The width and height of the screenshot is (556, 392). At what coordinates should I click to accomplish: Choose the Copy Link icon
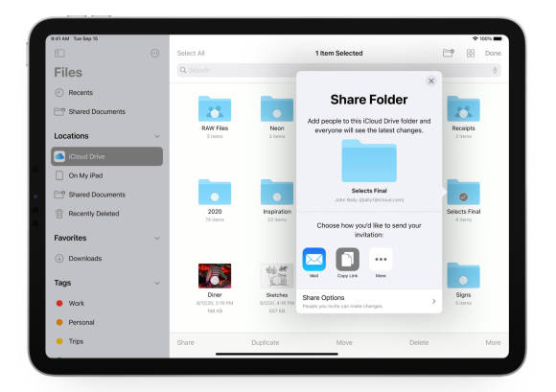coord(347,259)
